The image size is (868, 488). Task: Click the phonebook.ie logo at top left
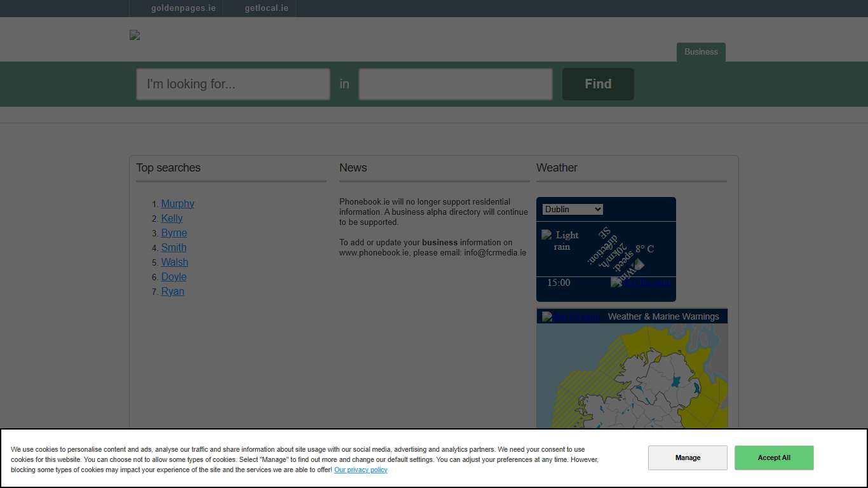pyautogui.click(x=134, y=35)
